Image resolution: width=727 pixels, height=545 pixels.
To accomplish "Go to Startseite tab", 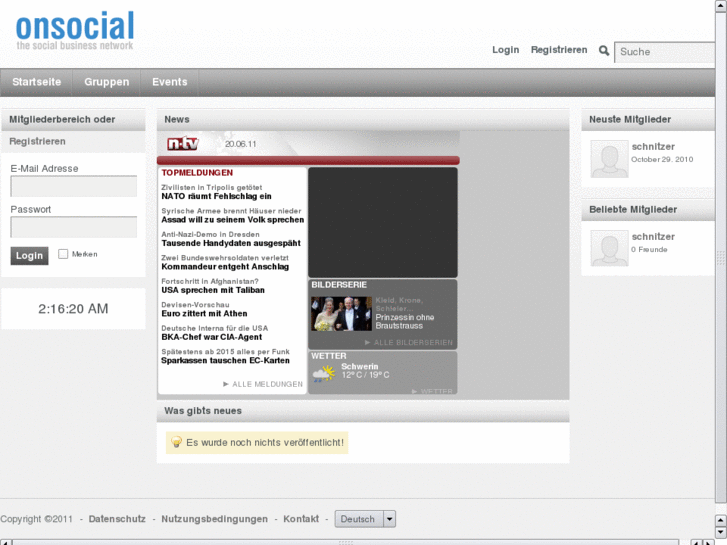I will [37, 82].
